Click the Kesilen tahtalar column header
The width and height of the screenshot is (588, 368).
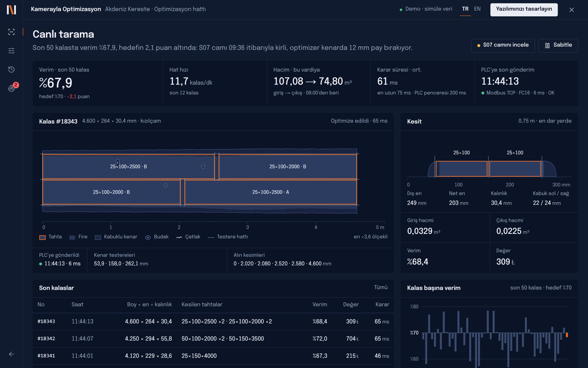(x=202, y=304)
